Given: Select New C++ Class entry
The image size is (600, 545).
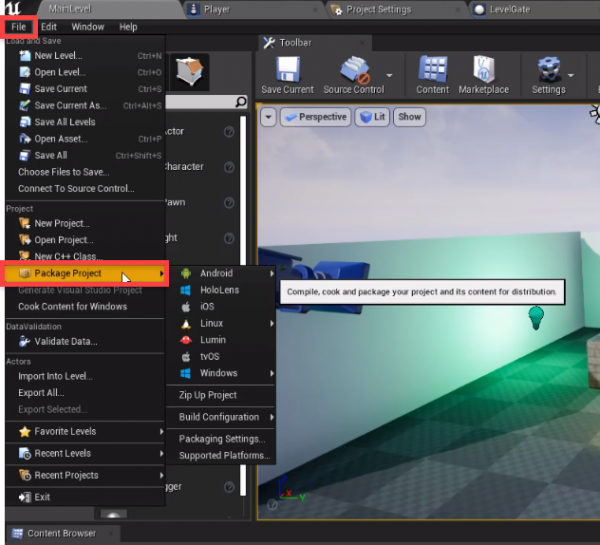Looking at the screenshot, I should pyautogui.click(x=85, y=256).
